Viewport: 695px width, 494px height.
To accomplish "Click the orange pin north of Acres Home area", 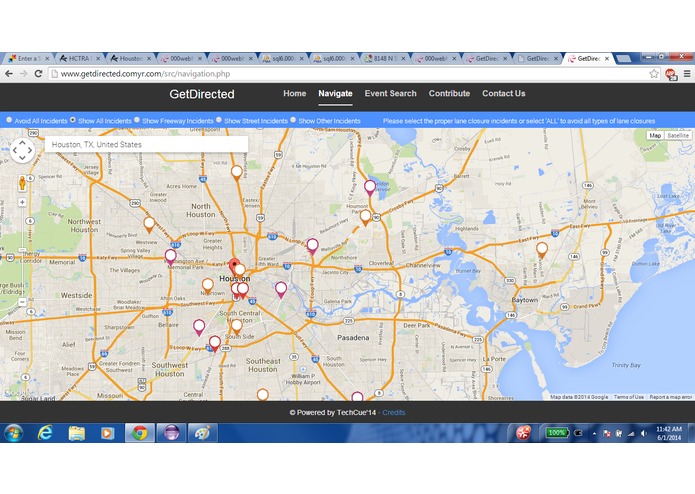I will 237,173.
